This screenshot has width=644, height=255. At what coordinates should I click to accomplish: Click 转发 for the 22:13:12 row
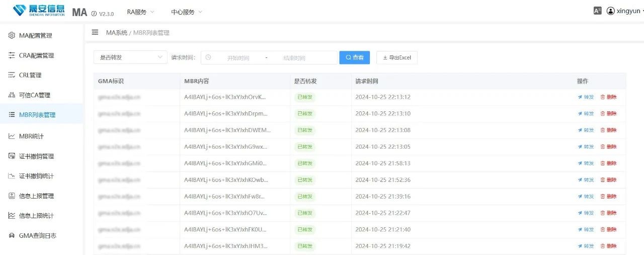pos(586,97)
